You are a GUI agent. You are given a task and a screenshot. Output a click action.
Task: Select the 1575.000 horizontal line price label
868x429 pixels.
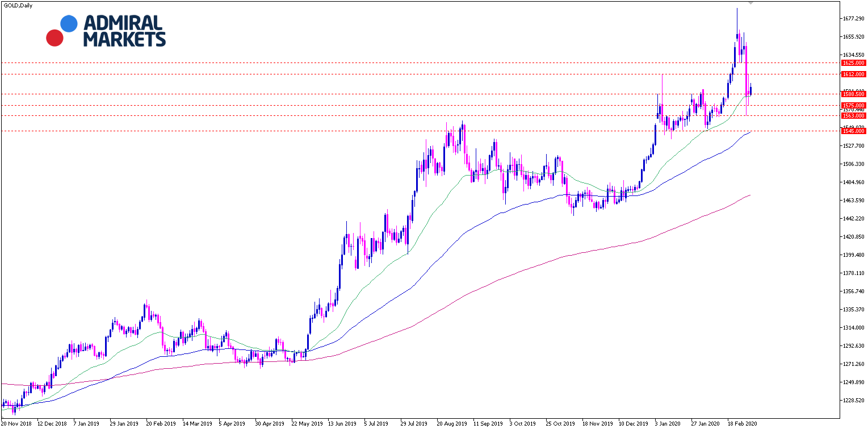pyautogui.click(x=854, y=106)
